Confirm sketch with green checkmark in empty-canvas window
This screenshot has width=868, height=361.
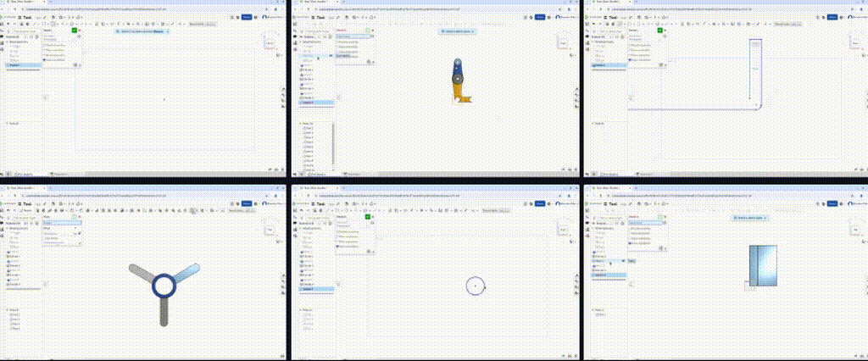coord(75,31)
